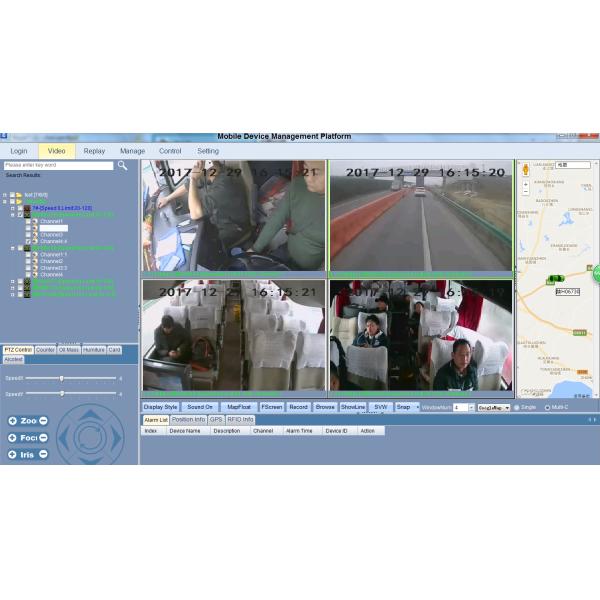Uncheck the Channel4 checkbox in the device tree

[x=27, y=241]
